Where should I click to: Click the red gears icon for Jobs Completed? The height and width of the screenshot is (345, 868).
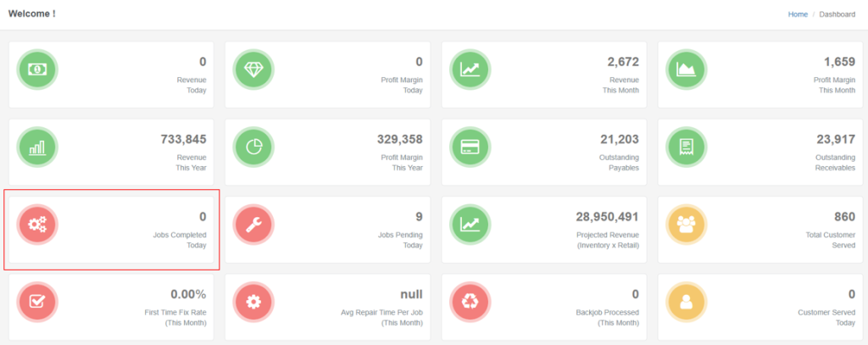(x=38, y=225)
